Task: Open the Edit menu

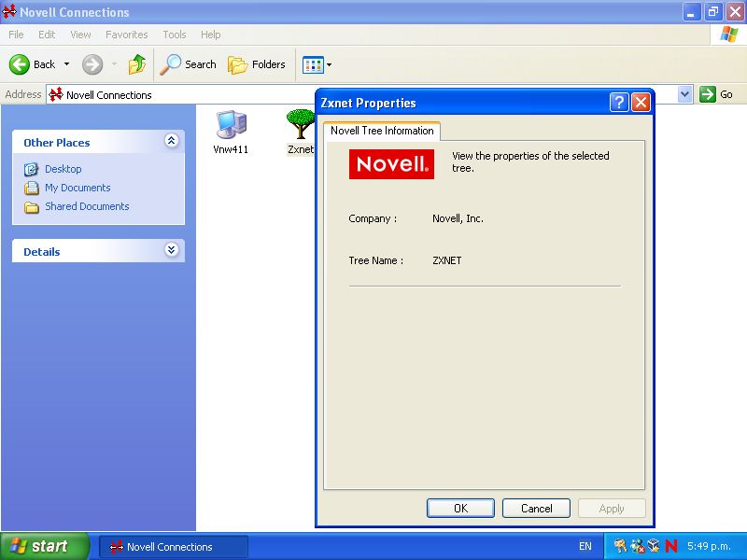Action: tap(47, 35)
